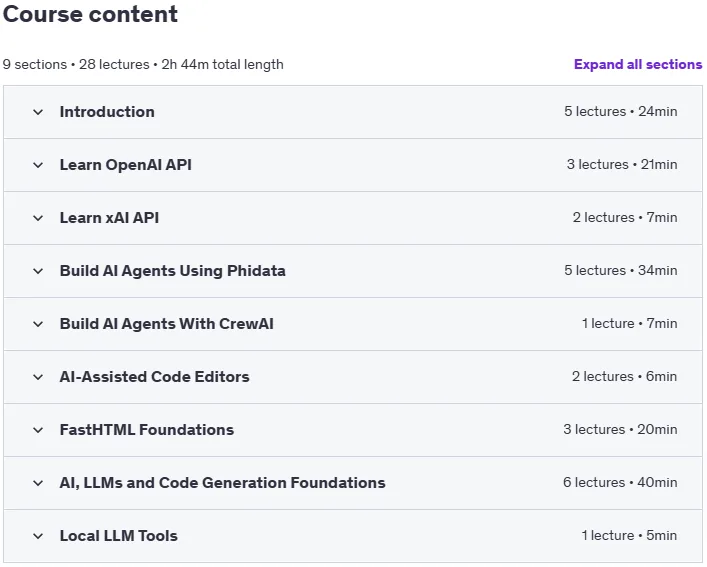Click '2 lectures • 7min' text
707x567 pixels.
point(625,218)
